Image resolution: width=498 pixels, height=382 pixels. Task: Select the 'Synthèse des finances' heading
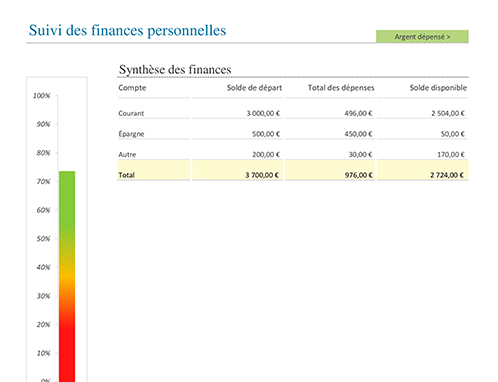[175, 69]
